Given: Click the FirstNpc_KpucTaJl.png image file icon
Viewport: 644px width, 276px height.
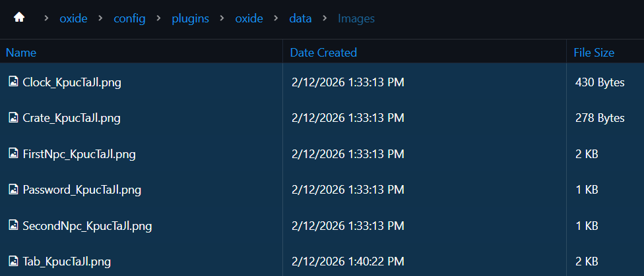Looking at the screenshot, I should coord(13,153).
